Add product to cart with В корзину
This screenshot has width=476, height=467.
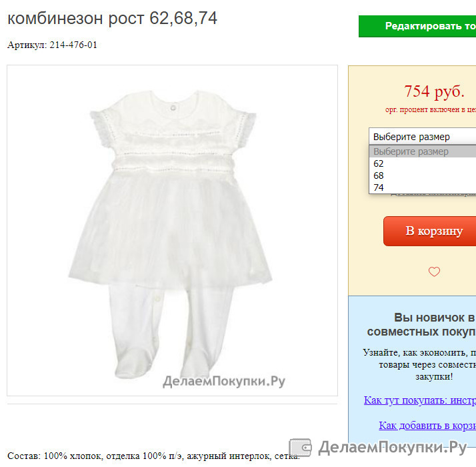point(429,231)
